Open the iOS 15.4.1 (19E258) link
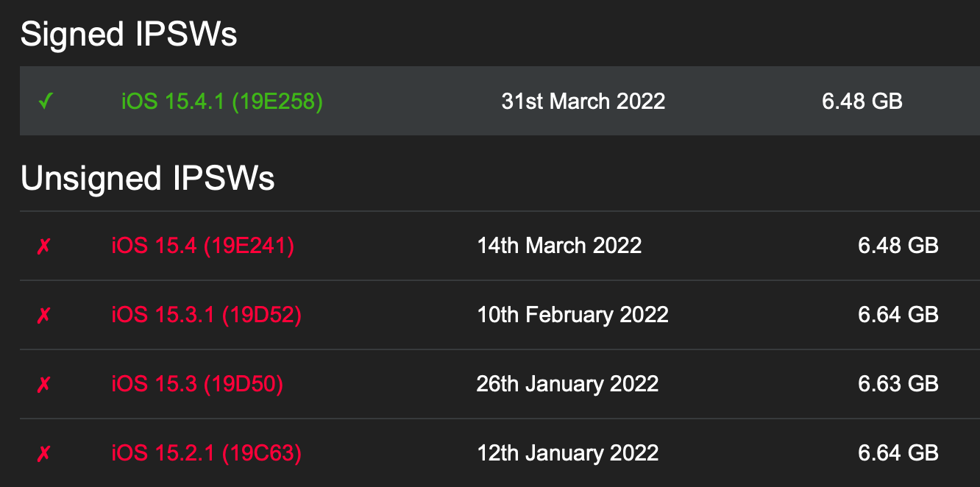 point(222,101)
